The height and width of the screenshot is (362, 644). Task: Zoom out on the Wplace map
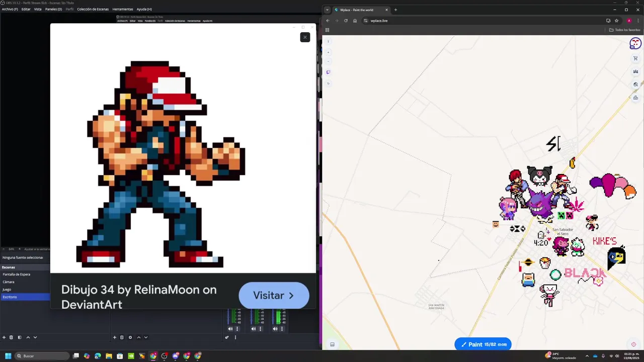coord(328,61)
